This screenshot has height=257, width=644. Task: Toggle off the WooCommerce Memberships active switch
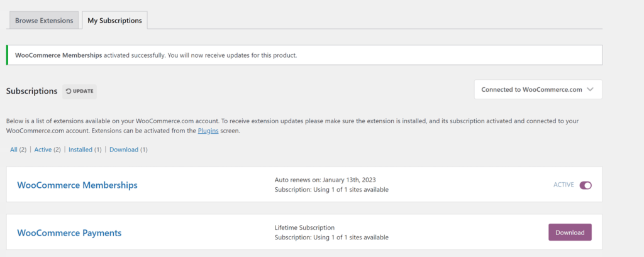(x=586, y=185)
